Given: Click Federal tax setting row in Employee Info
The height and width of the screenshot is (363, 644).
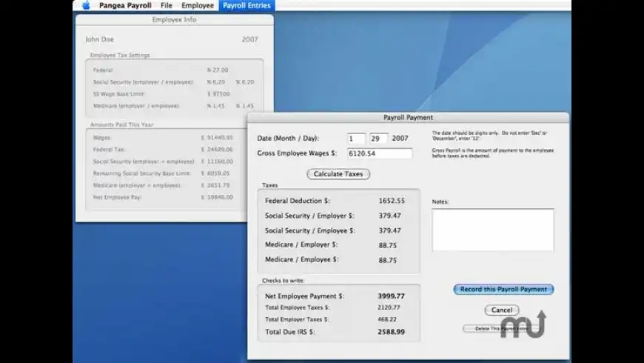Looking at the screenshot, I should point(161,70).
